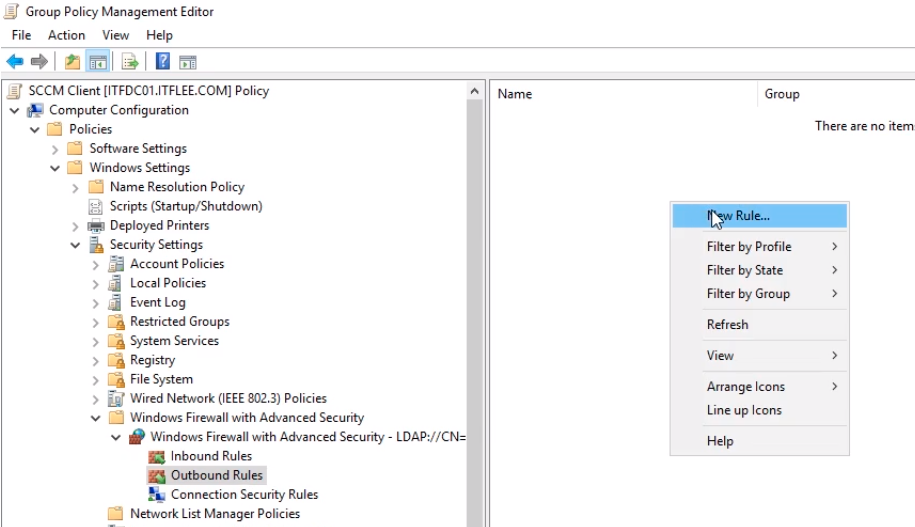This screenshot has height=527, width=915.
Task: Click the blue Help toolbar icon
Action: click(x=163, y=61)
